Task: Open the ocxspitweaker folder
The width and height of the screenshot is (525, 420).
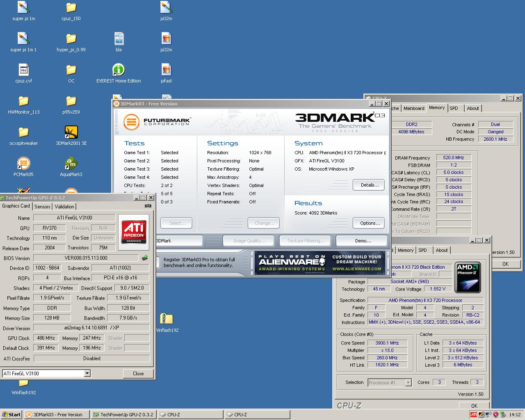Action: pos(23,133)
